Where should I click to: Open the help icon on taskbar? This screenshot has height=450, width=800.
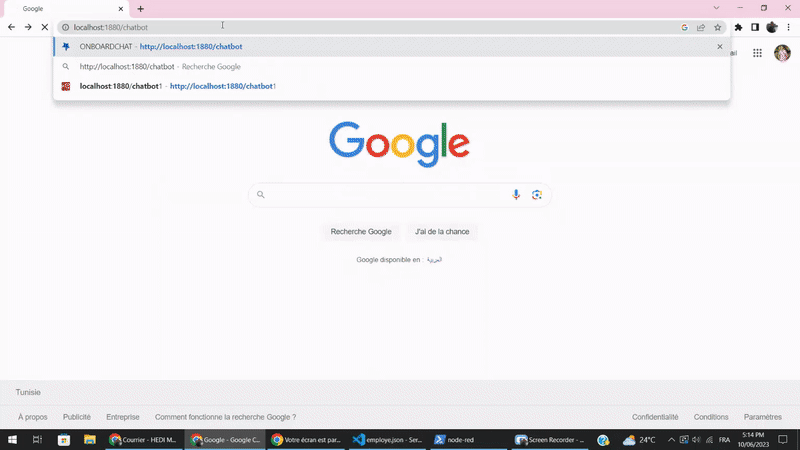pyautogui.click(x=603, y=440)
